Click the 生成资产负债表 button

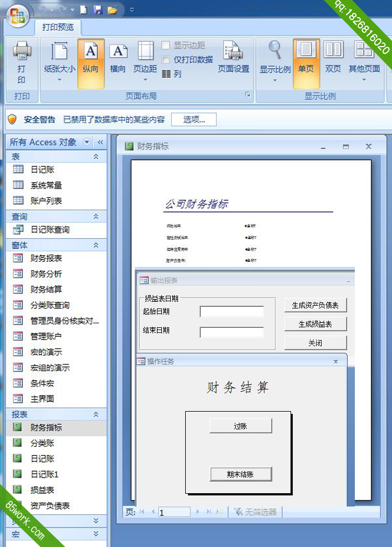pos(315,305)
